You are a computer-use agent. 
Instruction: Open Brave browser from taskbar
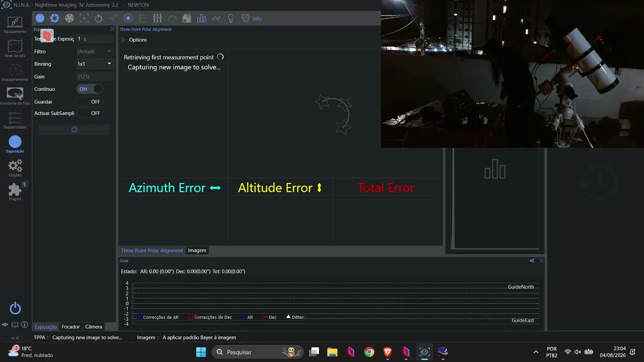coord(387,352)
